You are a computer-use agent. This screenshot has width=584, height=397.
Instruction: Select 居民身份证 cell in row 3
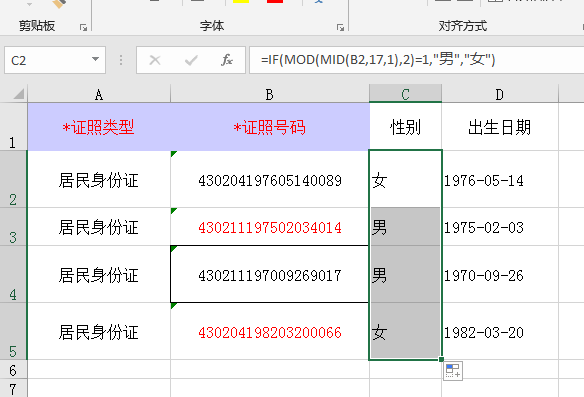pyautogui.click(x=99, y=226)
